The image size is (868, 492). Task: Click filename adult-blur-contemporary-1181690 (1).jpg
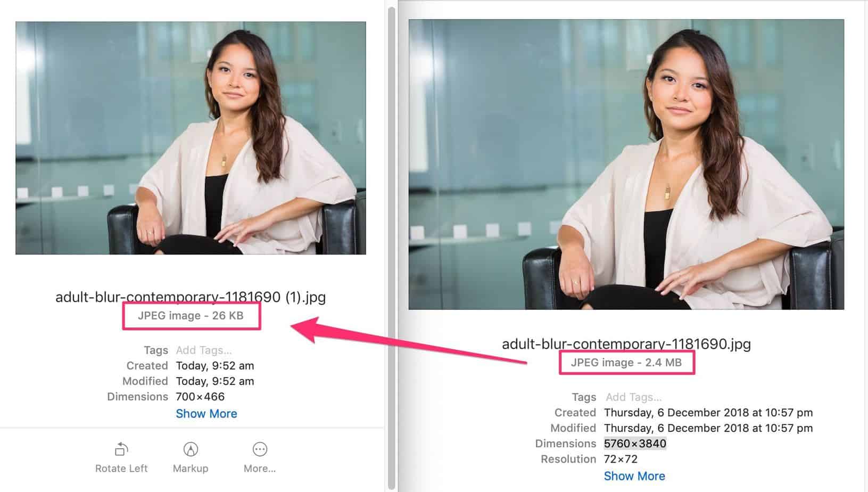point(191,297)
